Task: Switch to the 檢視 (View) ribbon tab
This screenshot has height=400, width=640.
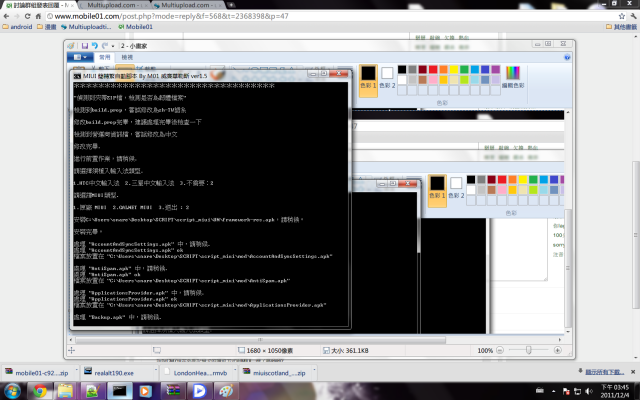Action: (127, 57)
